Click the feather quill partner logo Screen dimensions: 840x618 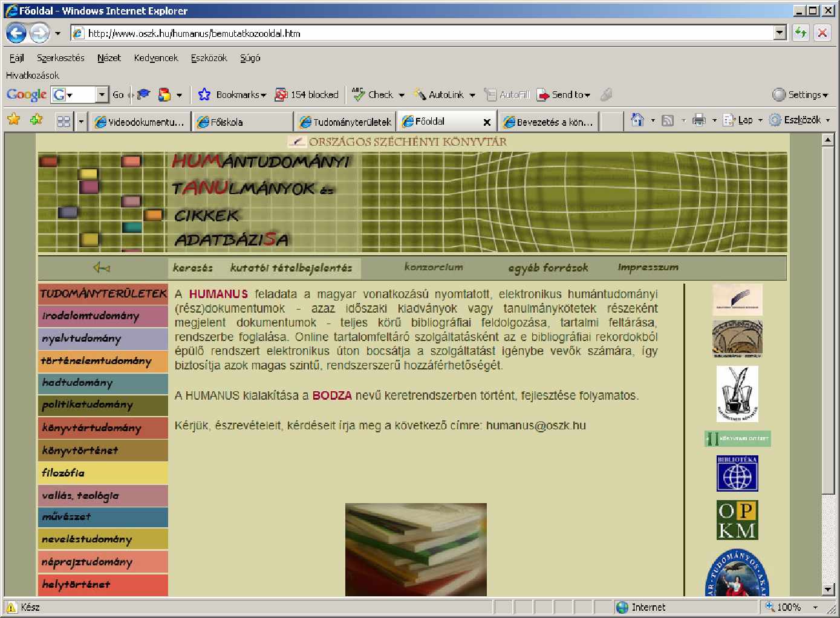[737, 299]
